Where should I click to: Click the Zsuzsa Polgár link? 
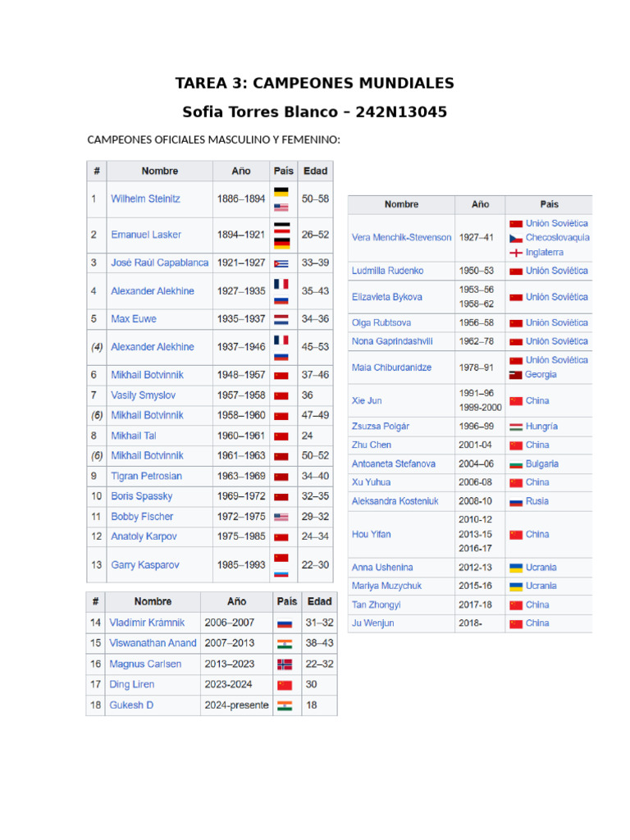[x=381, y=427]
